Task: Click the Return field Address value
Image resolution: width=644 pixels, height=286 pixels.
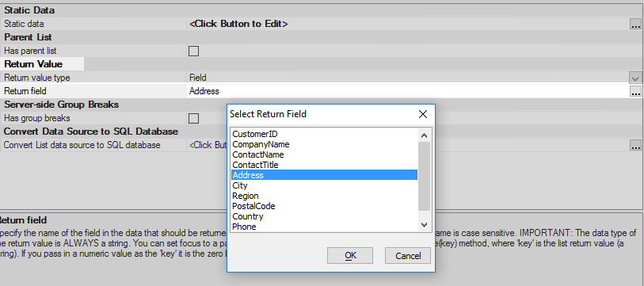Action: pyautogui.click(x=204, y=91)
